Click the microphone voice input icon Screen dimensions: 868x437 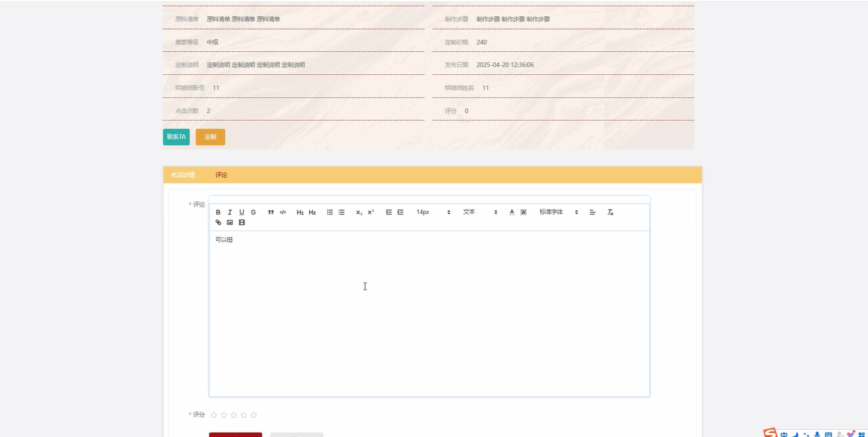pyautogui.click(x=817, y=434)
